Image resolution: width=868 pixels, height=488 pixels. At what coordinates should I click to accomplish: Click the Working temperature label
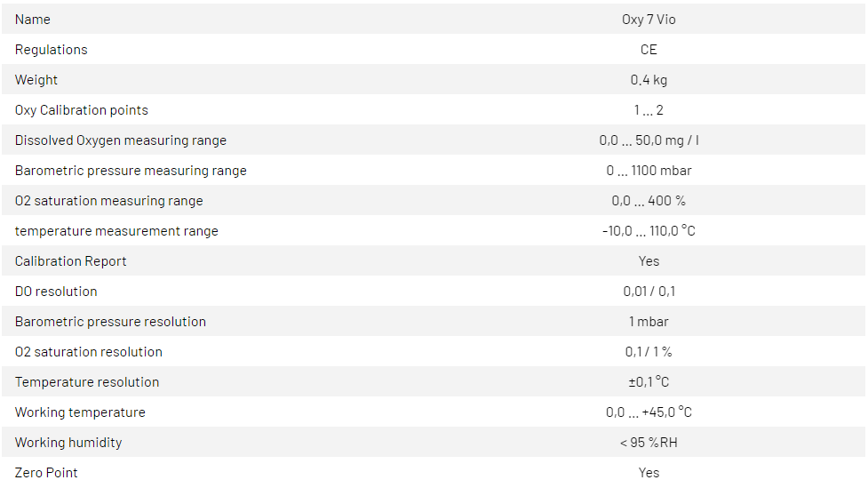pos(80,412)
